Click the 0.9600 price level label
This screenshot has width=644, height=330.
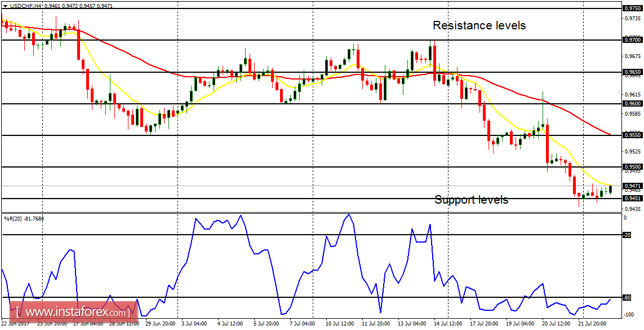[x=632, y=104]
